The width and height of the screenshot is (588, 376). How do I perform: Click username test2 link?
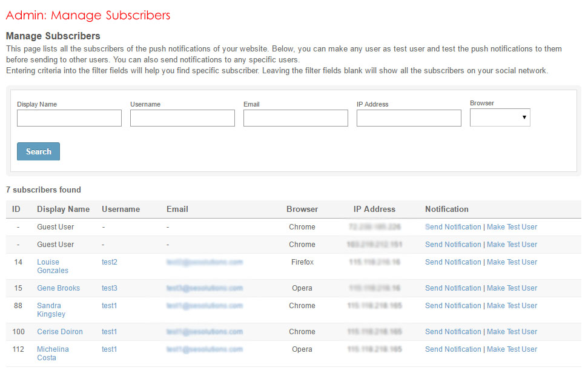pos(110,262)
